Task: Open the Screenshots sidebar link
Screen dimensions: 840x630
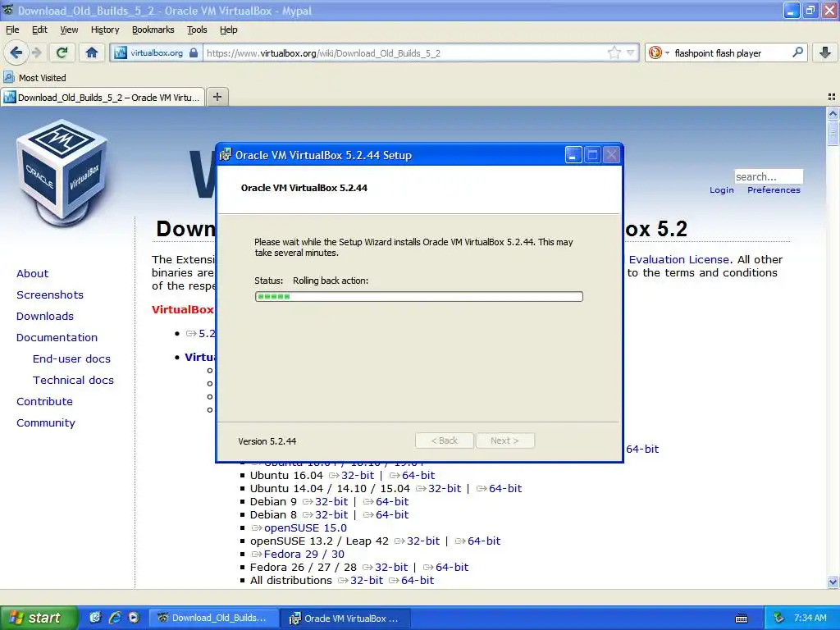Action: (50, 295)
